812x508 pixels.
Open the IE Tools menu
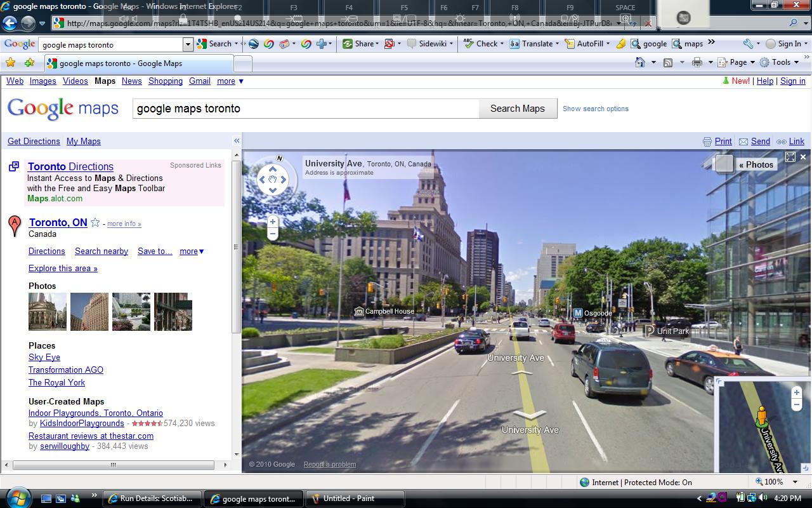pyautogui.click(x=781, y=62)
